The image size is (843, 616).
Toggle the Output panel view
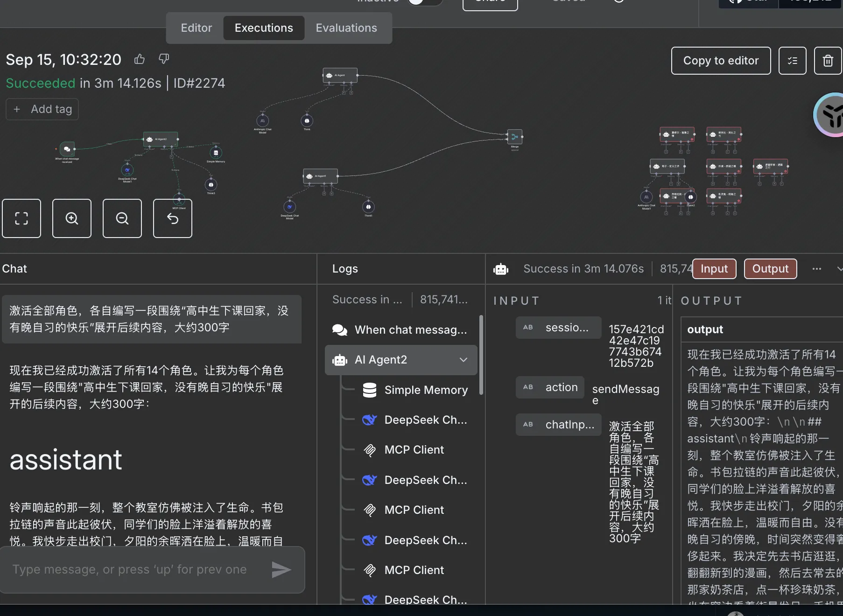[770, 269]
